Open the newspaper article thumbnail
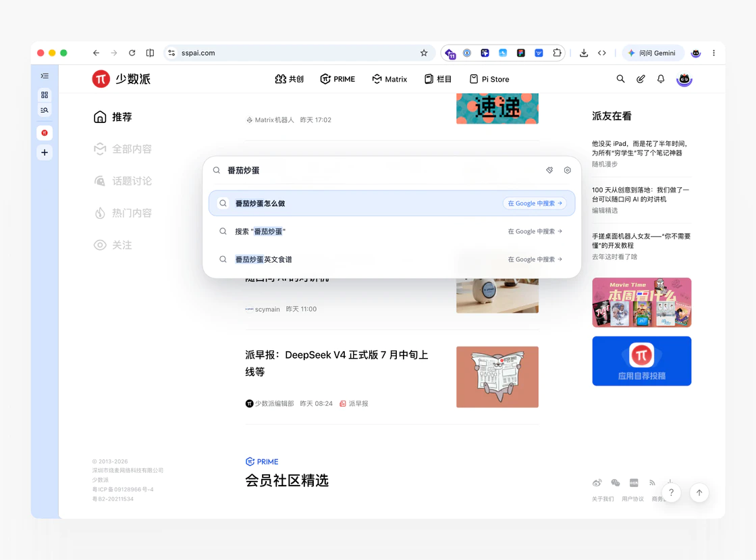Image resolution: width=756 pixels, height=560 pixels. [497, 377]
